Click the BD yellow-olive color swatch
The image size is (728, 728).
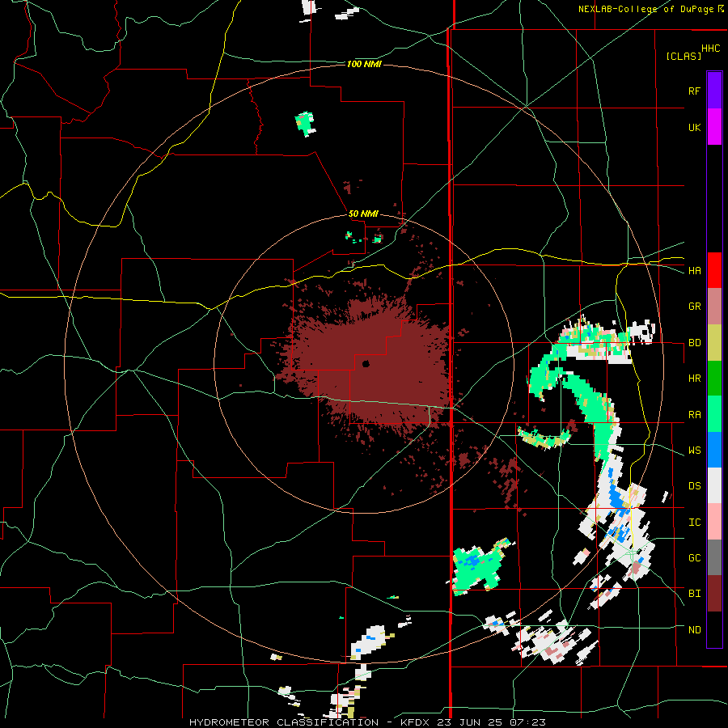pyautogui.click(x=714, y=342)
